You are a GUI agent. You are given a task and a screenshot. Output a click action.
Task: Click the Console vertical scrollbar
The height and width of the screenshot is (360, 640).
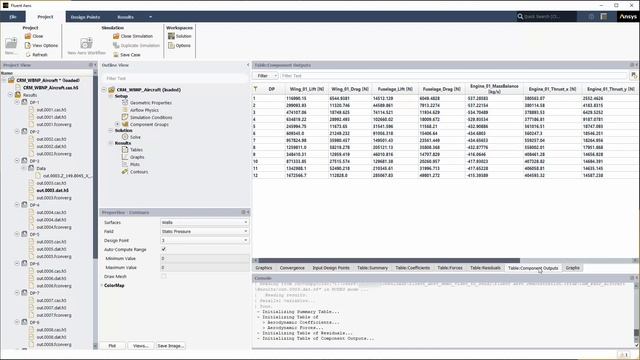636,333
